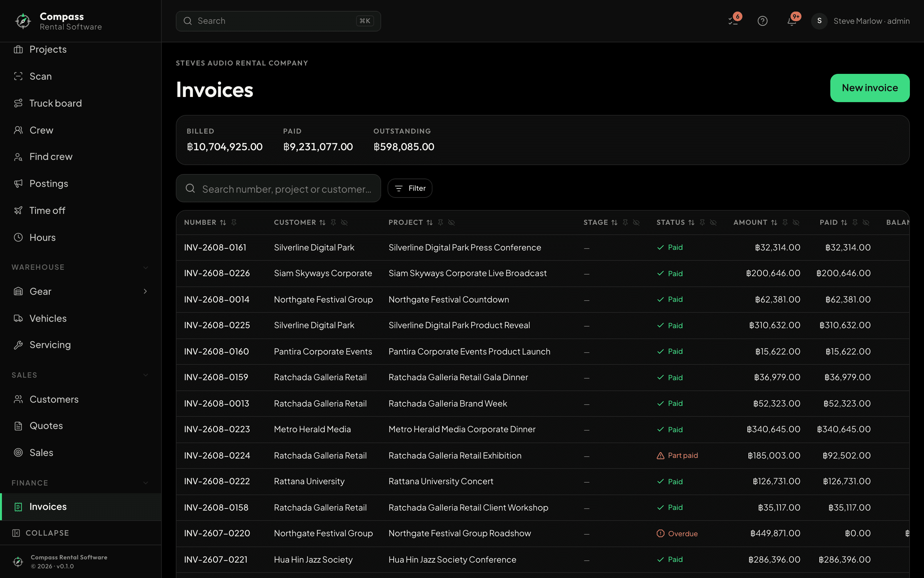Click the invoice search number, project or customer field
The height and width of the screenshot is (578, 924).
278,188
